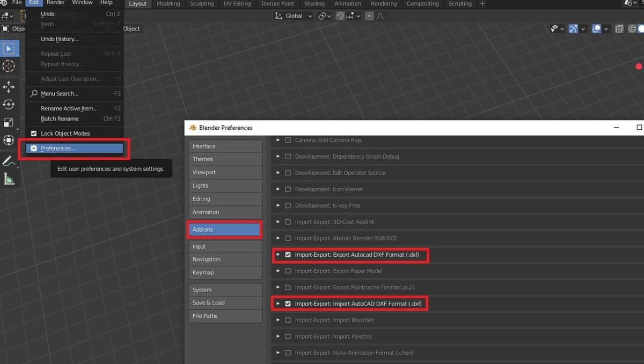
Task: Open the Keymap preferences section
Action: (225, 272)
